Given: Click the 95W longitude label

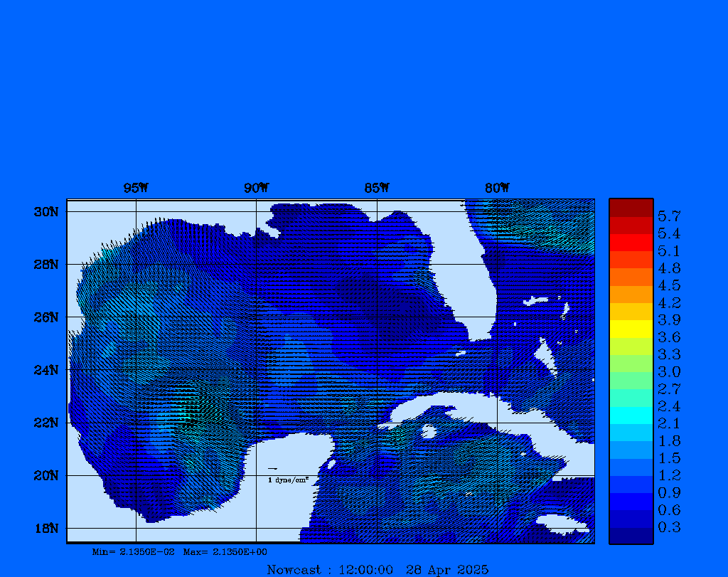Looking at the screenshot, I should click(x=136, y=189).
